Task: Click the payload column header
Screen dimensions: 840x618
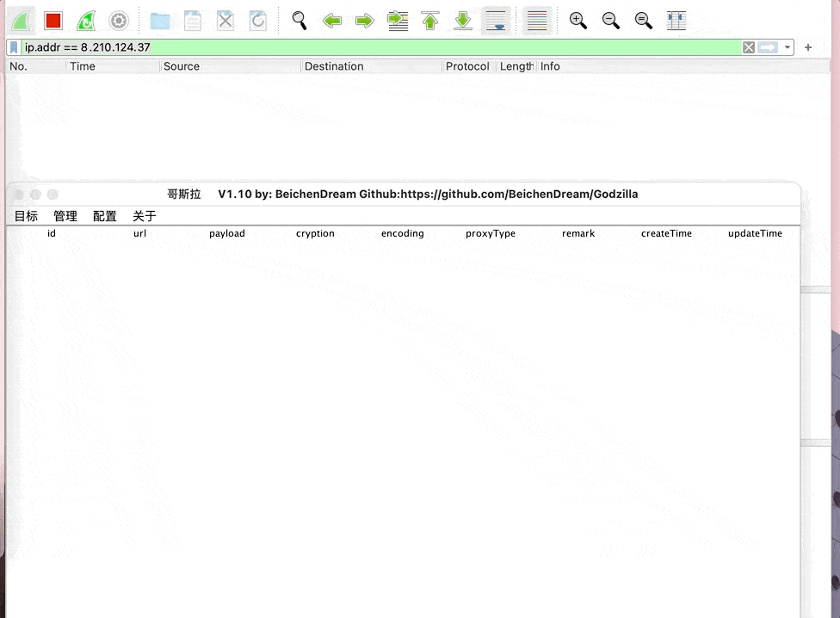Action: point(227,233)
